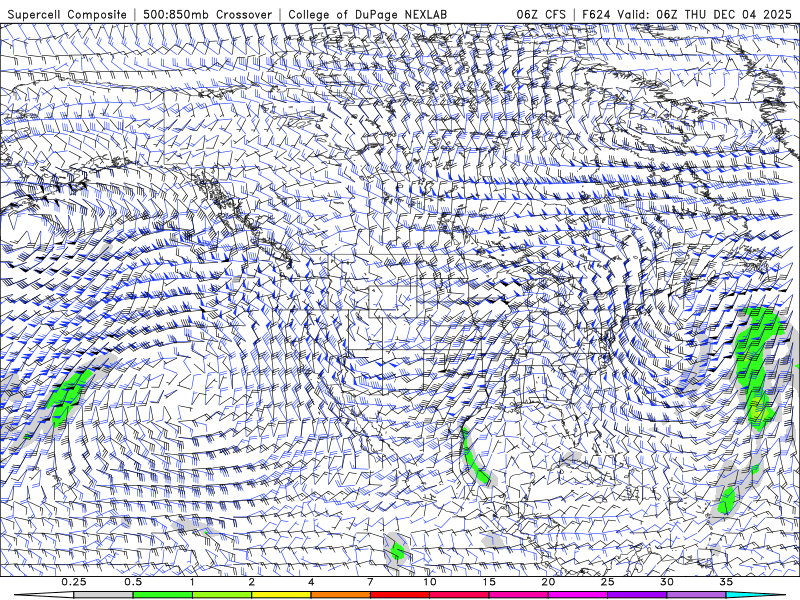Select the gray 0.25–0.5 legend color segment
The height and width of the screenshot is (600, 800).
(103, 595)
